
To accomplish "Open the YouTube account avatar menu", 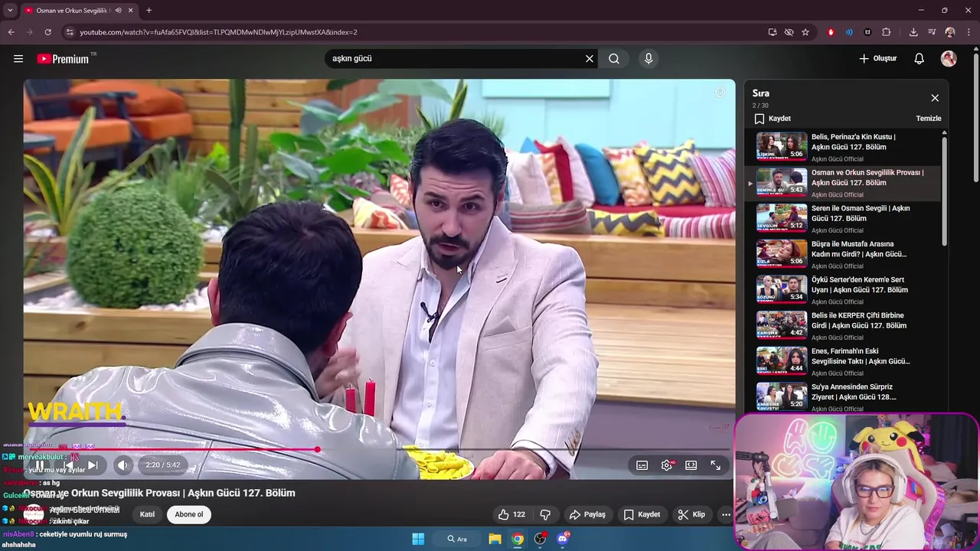I will pos(949,59).
